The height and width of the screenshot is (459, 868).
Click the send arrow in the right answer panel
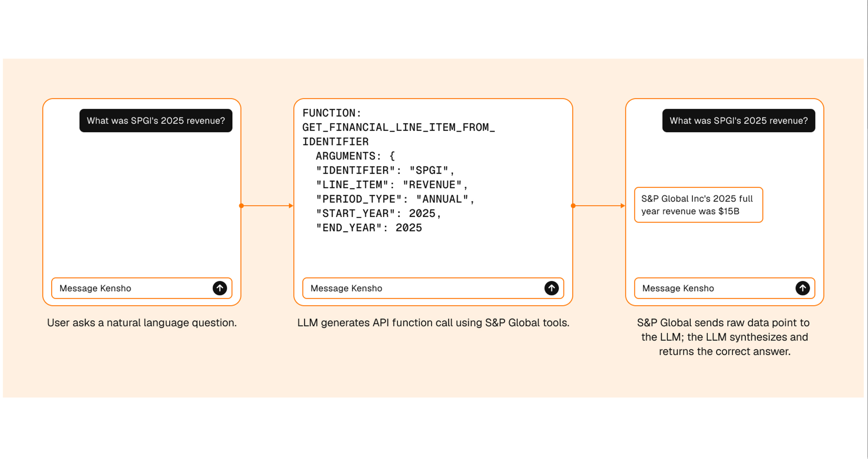pyautogui.click(x=802, y=288)
